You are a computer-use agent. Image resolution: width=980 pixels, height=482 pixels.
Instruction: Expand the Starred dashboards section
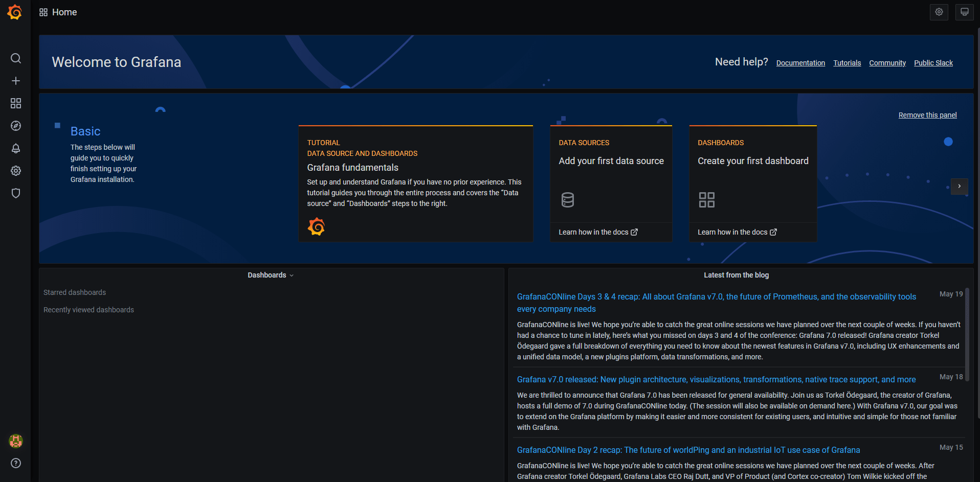75,292
